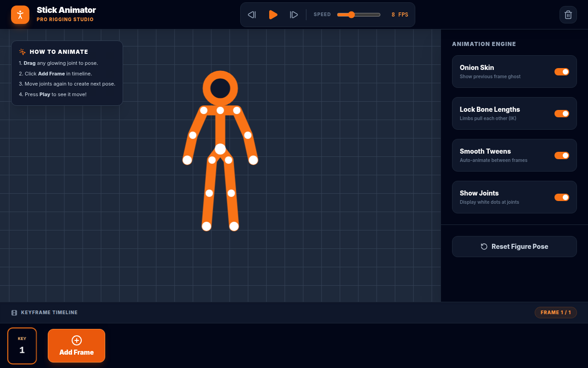The image size is (588, 368).
Task: Add a new frame to timeline
Action: [x=77, y=346]
